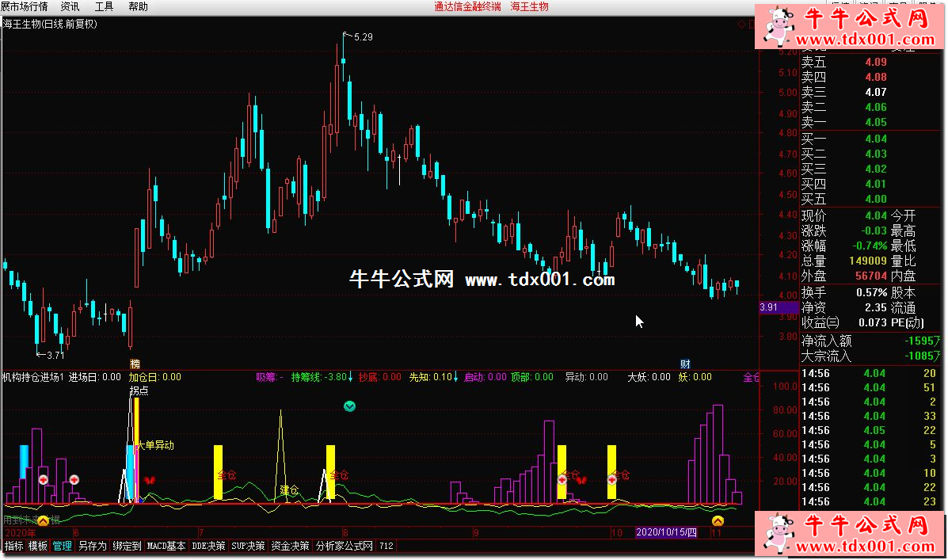Screen dimensions: 948x560
Task: Click the 14:56 tick row with volume 51
Action: pyautogui.click(x=869, y=387)
